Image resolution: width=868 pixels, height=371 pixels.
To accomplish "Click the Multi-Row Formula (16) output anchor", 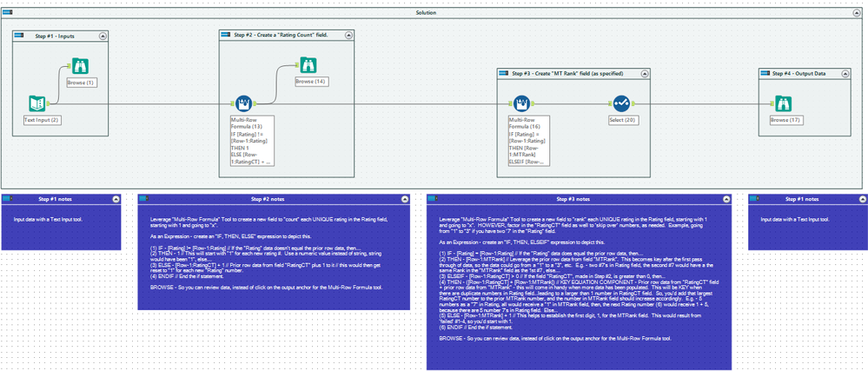I will pos(532,103).
